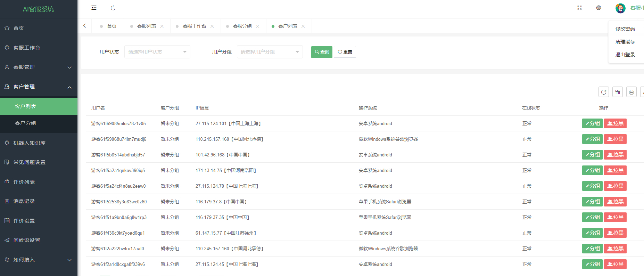Open 机器人知识库 in the sidebar

click(39, 143)
